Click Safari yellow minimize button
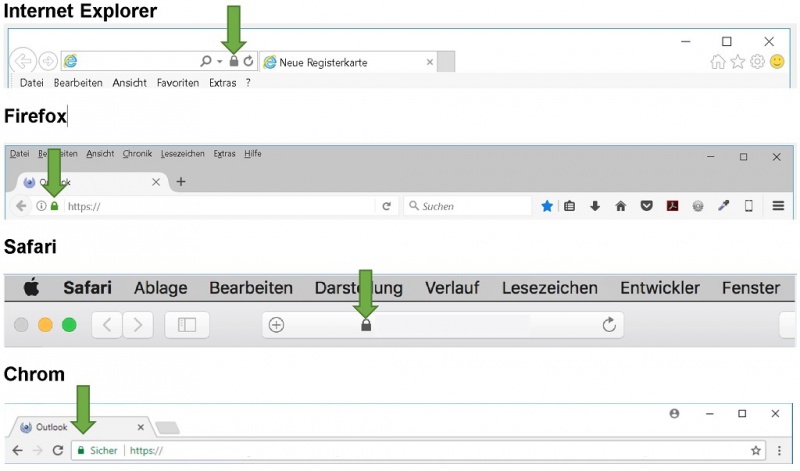Screen dimensions: 800x471 (x=45, y=325)
